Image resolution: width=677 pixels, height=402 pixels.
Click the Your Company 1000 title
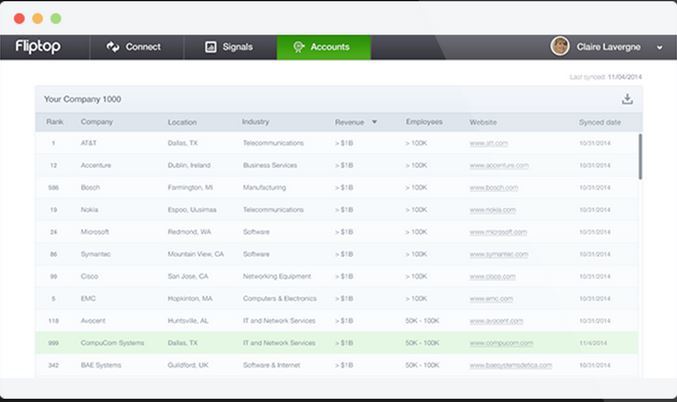[x=82, y=99]
